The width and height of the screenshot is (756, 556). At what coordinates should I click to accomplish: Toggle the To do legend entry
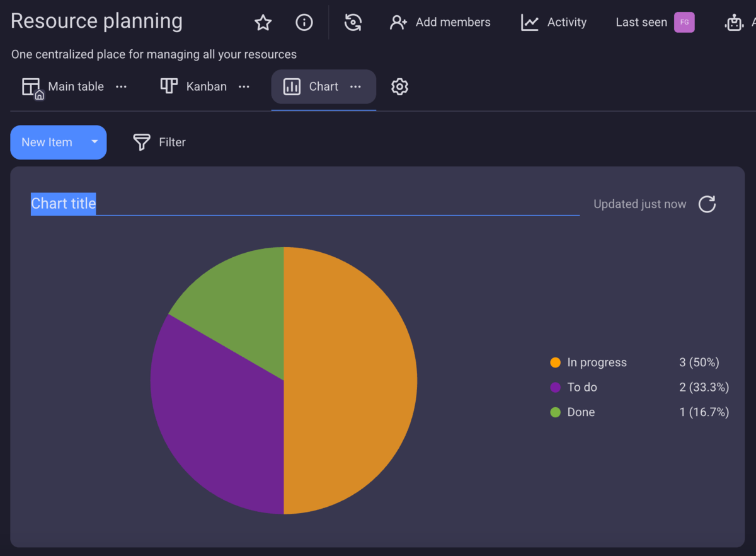coord(580,387)
